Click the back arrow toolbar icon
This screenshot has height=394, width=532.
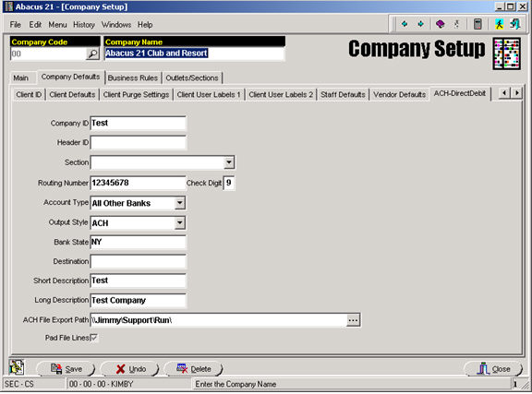click(405, 24)
